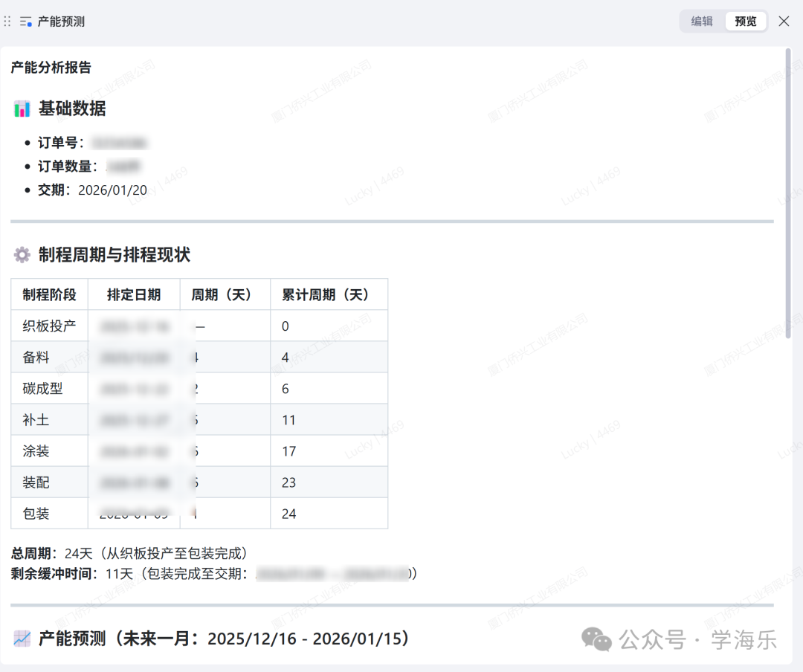Click the vertical scrollbar thumb

tap(788, 193)
